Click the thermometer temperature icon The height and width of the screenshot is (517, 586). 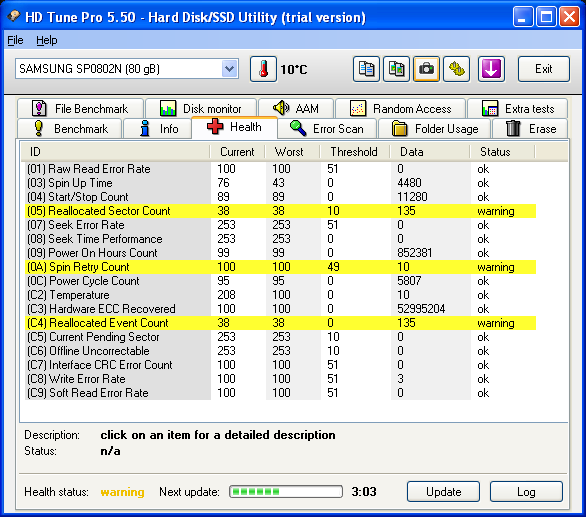point(263,69)
